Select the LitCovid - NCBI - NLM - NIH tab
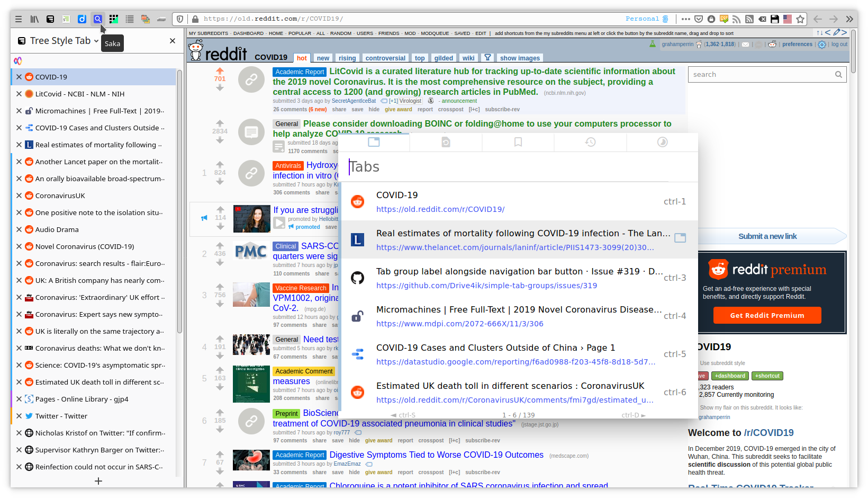Screen dimensions: 868x498 (94, 94)
